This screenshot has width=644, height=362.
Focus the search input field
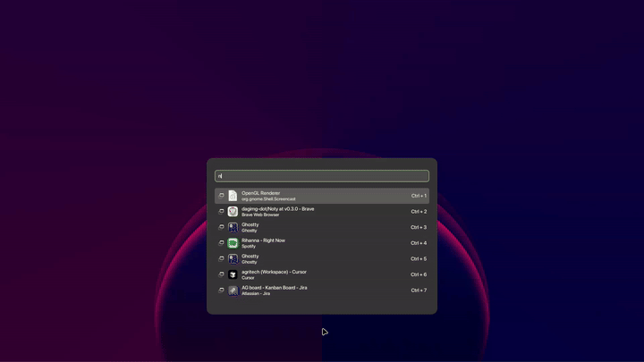[322, 176]
